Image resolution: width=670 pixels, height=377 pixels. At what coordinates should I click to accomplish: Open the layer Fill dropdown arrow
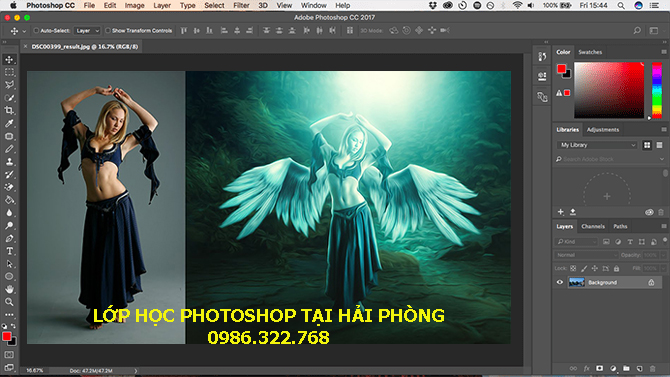click(x=663, y=268)
